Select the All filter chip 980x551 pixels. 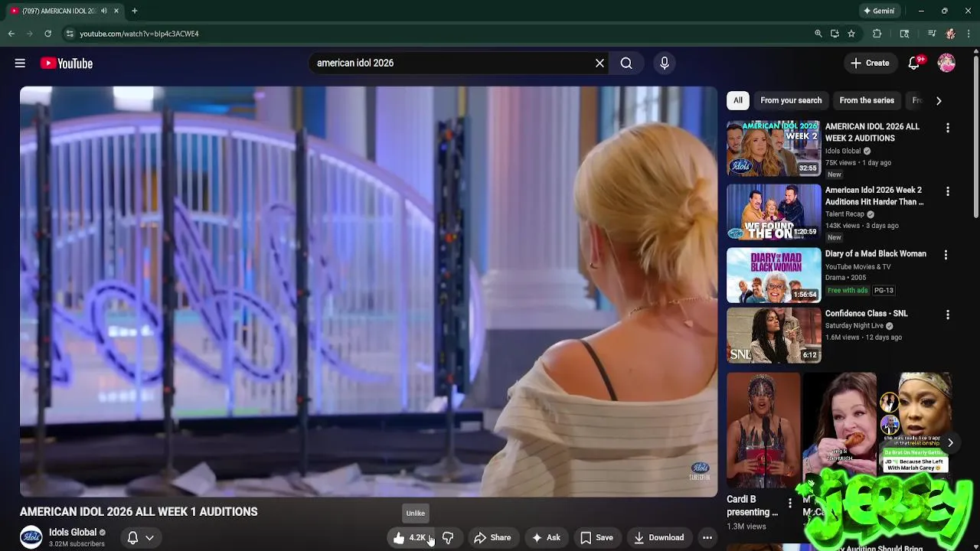[738, 100]
